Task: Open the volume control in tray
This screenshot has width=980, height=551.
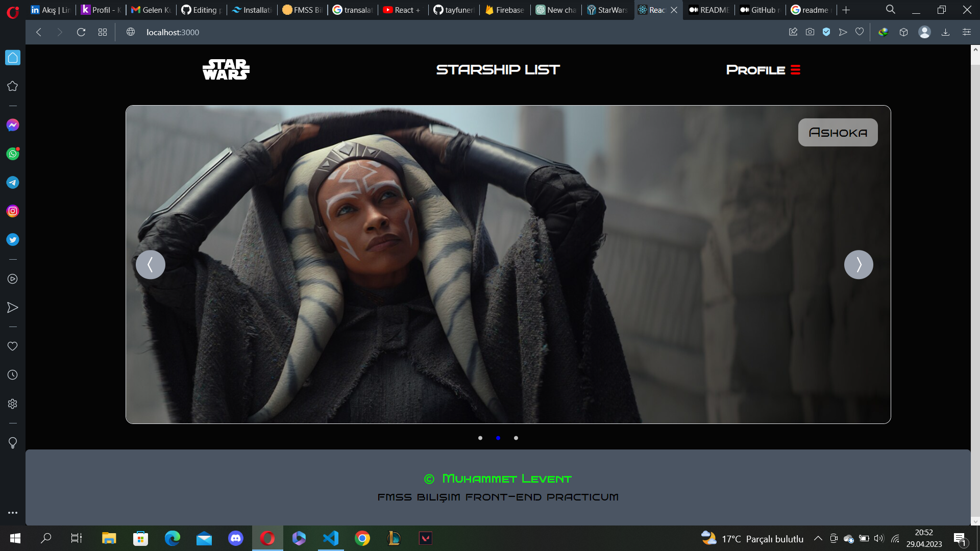Action: [x=878, y=538]
